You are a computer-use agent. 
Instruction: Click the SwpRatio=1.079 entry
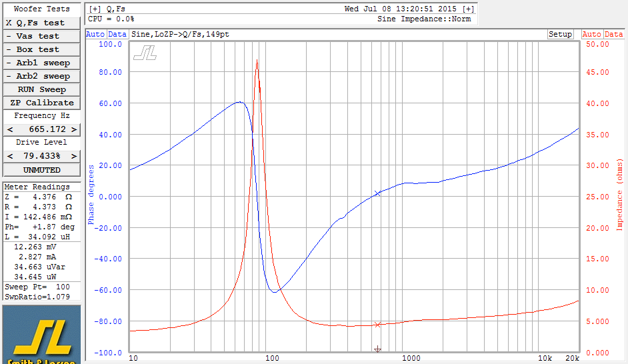point(37,297)
